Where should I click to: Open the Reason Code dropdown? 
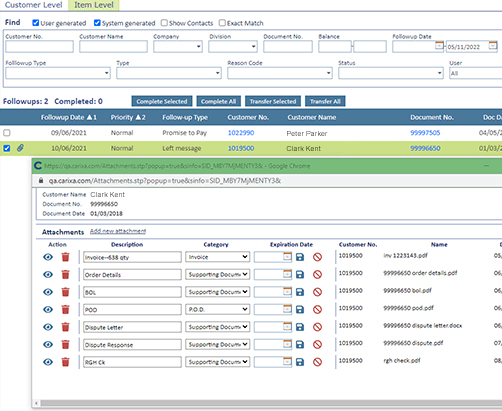pos(280,73)
